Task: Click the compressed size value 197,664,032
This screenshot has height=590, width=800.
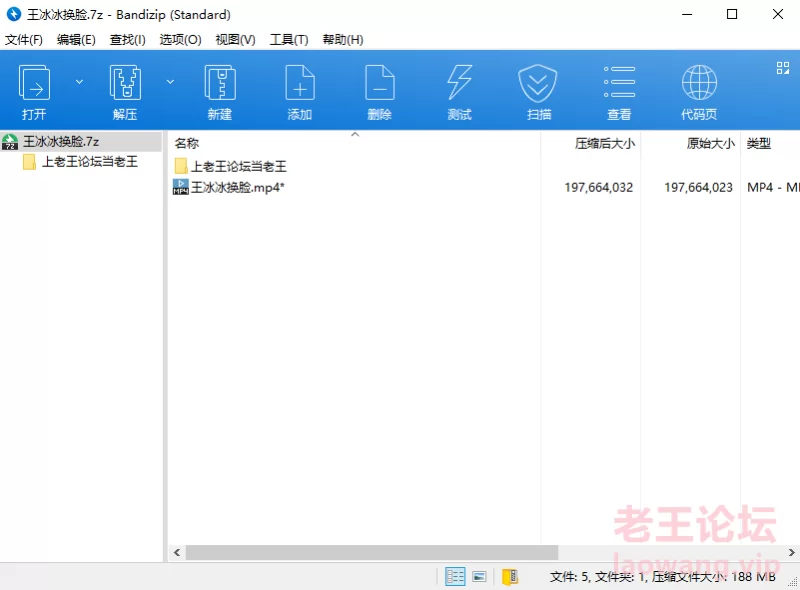Action: [598, 188]
